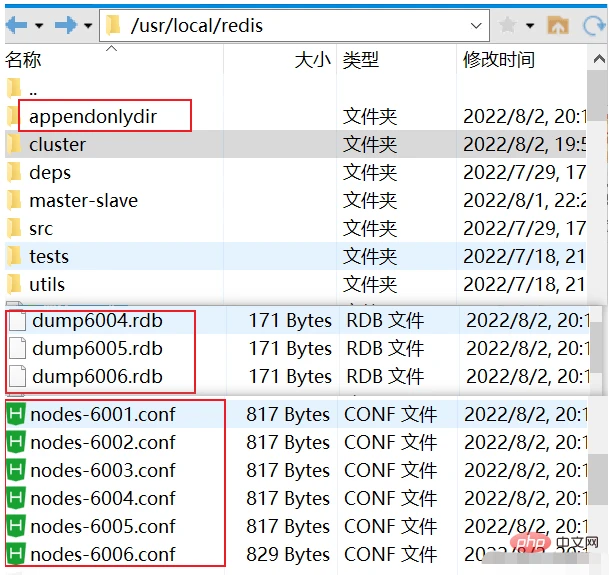Click the dump6004.rdb file icon
Viewport: 609px width, 575px height.
pyautogui.click(x=17, y=321)
